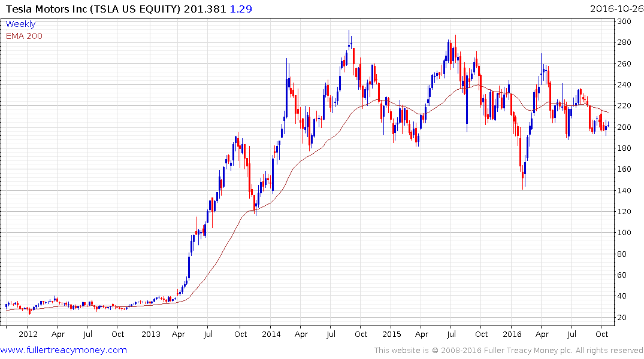Click the Tesla Motors Inc chart title
Image resolution: width=644 pixels, height=359 pixels.
click(93, 8)
